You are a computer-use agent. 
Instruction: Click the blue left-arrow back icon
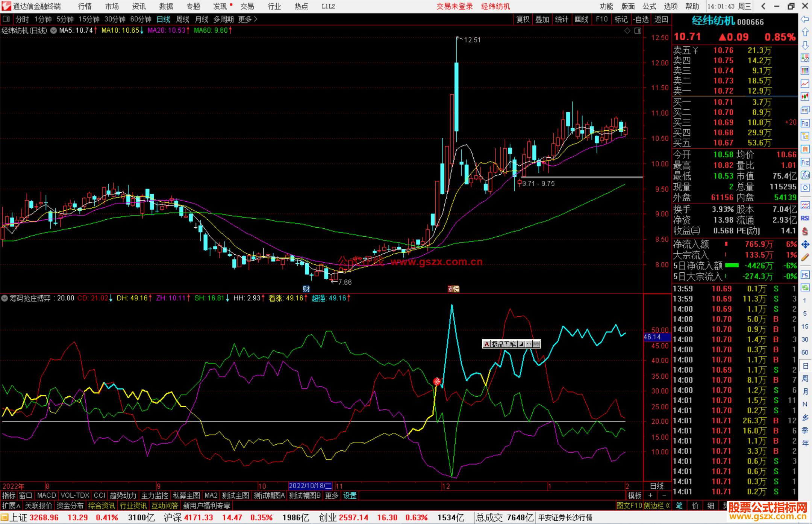coord(805,19)
